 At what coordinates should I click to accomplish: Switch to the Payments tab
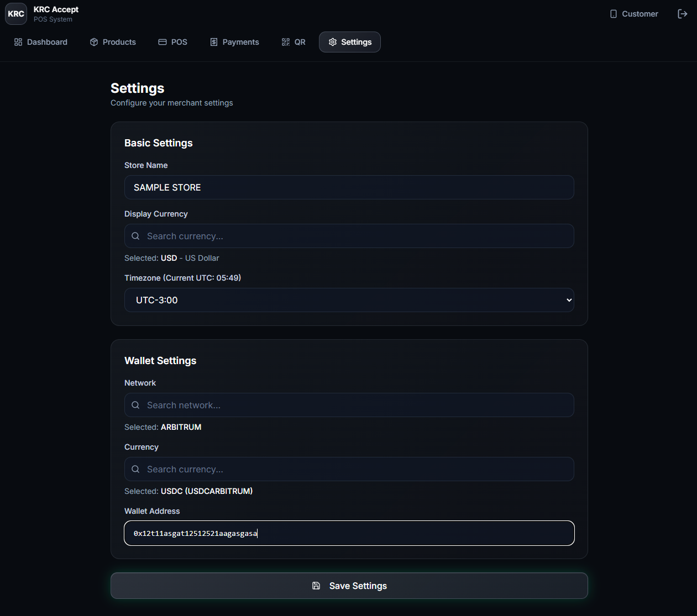(234, 41)
